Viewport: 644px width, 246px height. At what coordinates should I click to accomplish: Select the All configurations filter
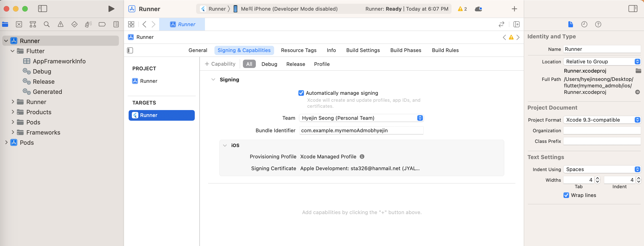[249, 64]
